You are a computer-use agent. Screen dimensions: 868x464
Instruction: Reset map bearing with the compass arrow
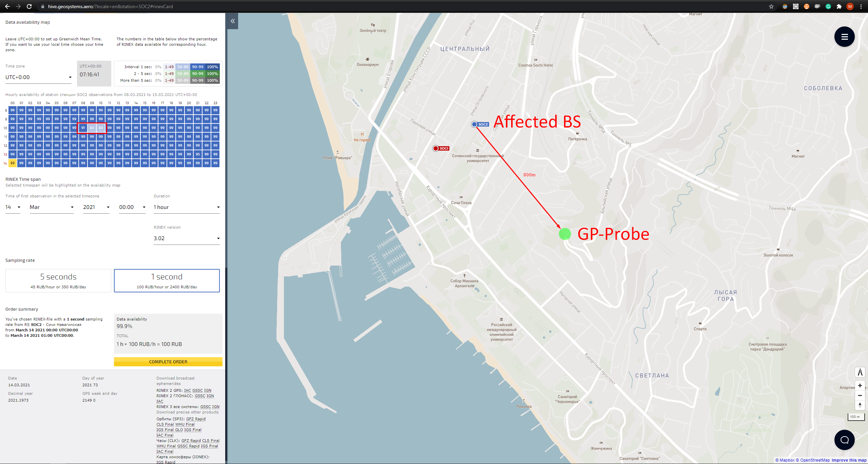pyautogui.click(x=860, y=405)
